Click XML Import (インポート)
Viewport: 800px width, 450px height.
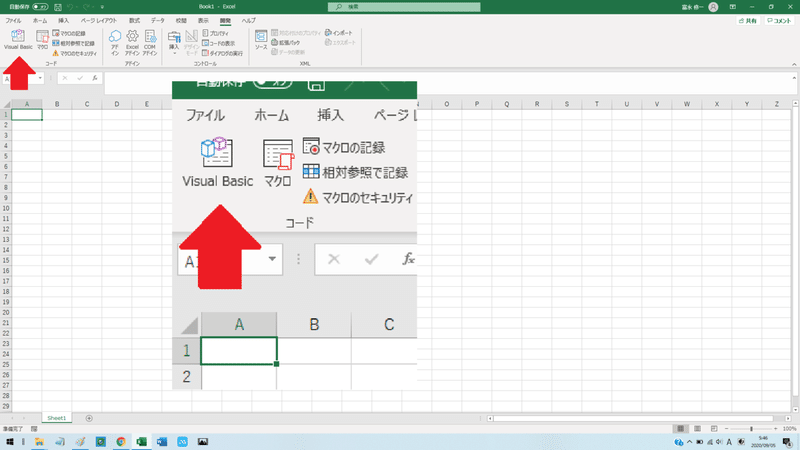click(x=339, y=33)
